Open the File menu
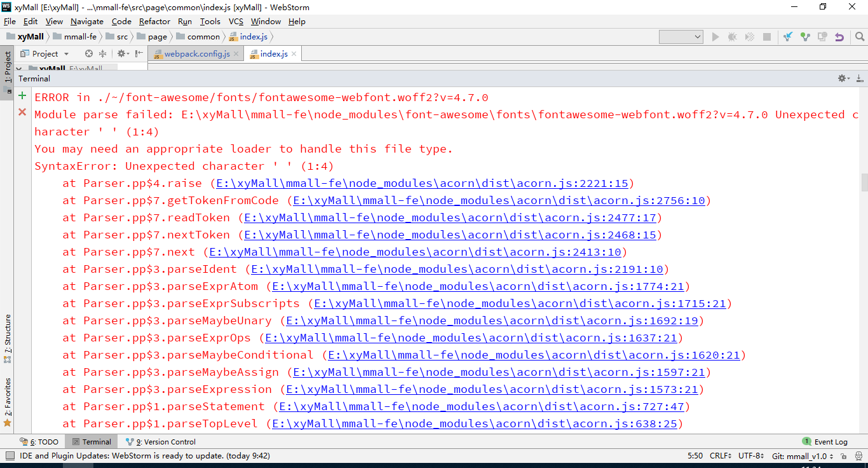Viewport: 868px width, 468px height. click(x=10, y=21)
